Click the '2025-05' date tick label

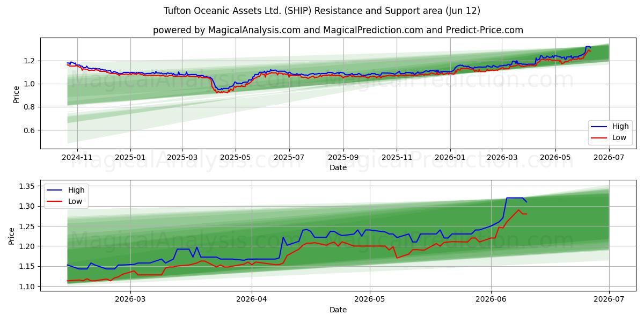[x=236, y=158]
